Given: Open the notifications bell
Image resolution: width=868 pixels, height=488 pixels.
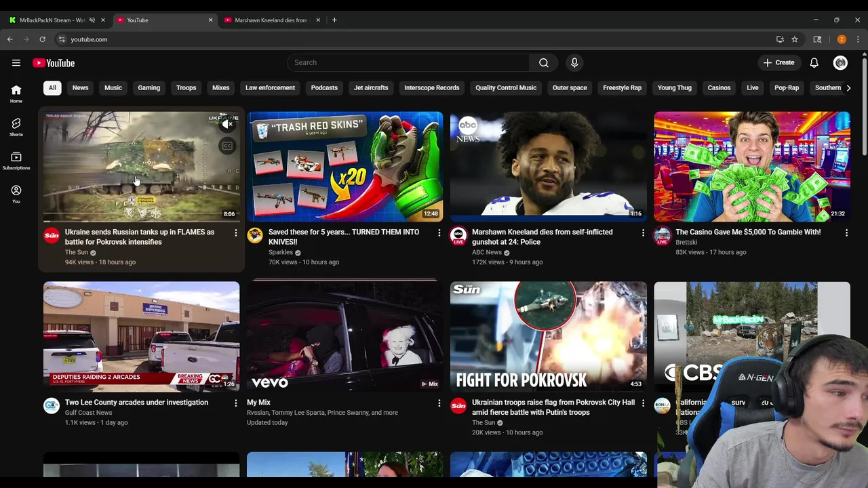Looking at the screenshot, I should click(814, 62).
